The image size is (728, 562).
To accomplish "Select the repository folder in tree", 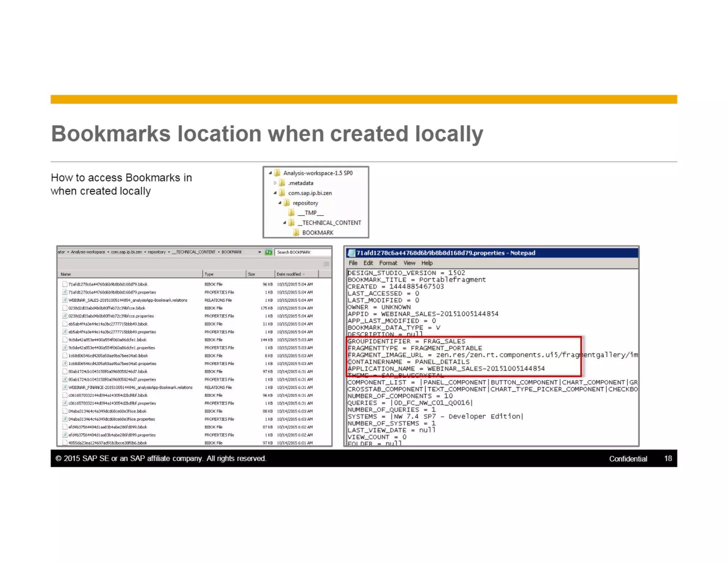I will click(x=305, y=203).
